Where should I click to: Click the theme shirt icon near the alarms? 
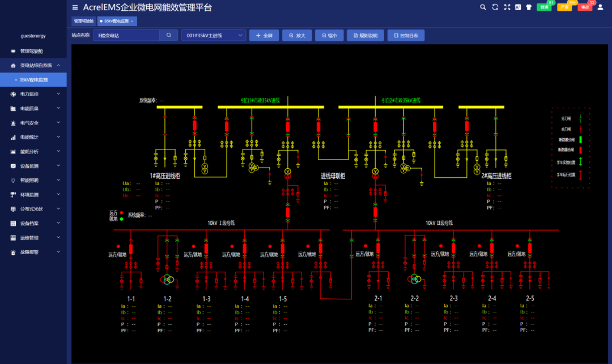pos(529,7)
